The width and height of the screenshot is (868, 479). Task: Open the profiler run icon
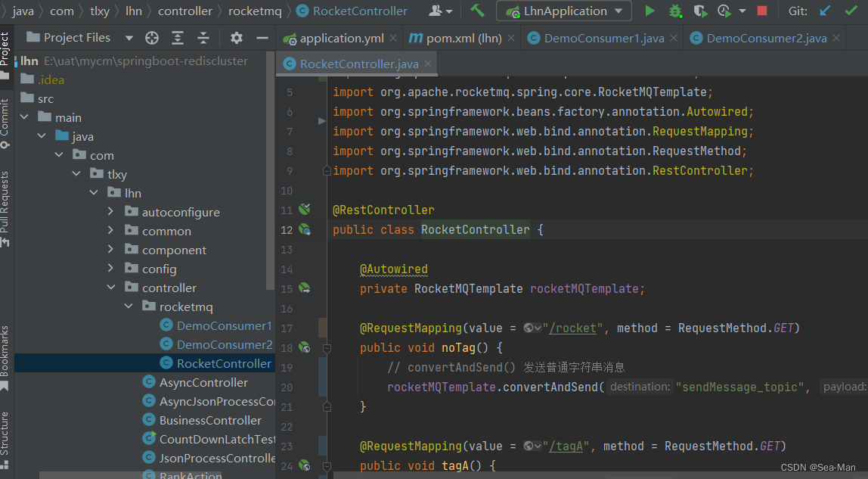point(724,11)
